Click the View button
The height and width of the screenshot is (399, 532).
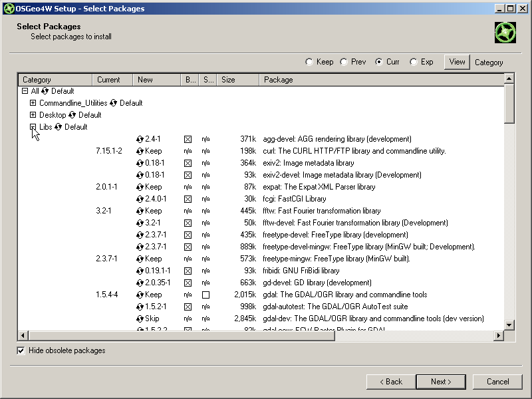pyautogui.click(x=457, y=62)
